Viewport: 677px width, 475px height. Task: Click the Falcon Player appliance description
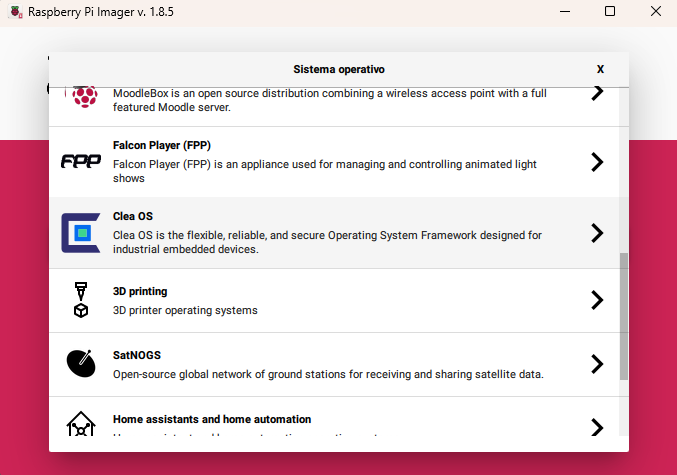pos(325,171)
